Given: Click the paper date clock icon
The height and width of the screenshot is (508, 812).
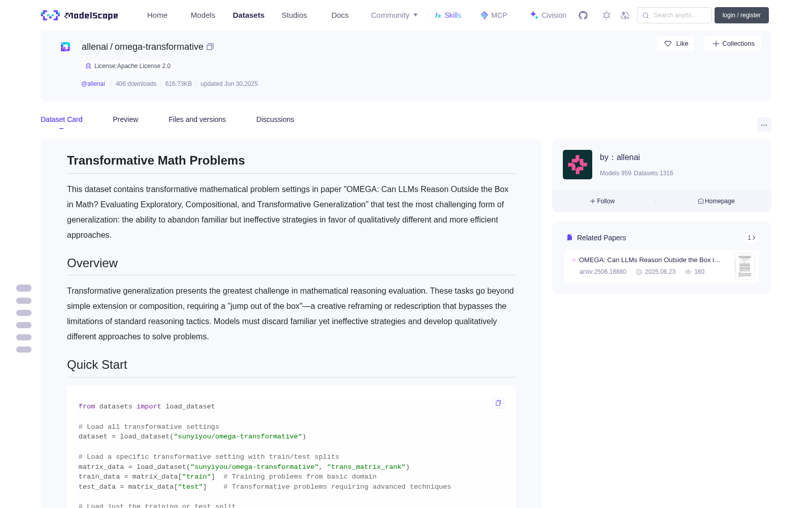Looking at the screenshot, I should coord(639,272).
